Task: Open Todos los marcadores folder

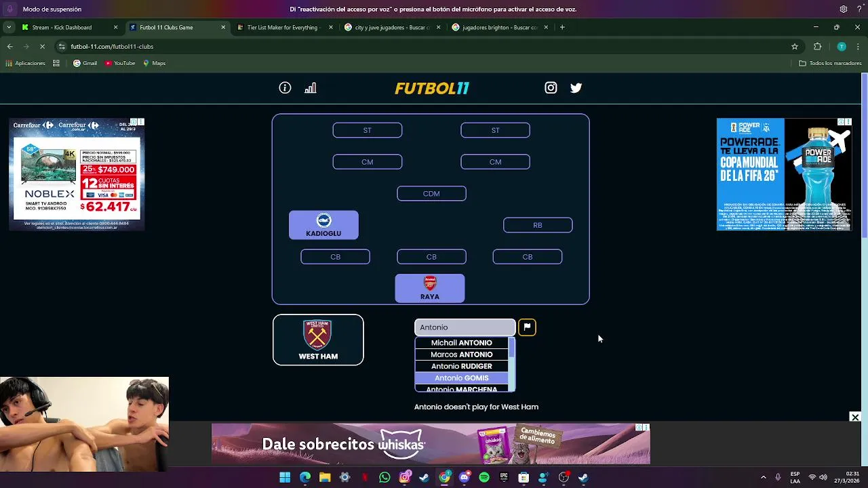Action: pyautogui.click(x=830, y=63)
